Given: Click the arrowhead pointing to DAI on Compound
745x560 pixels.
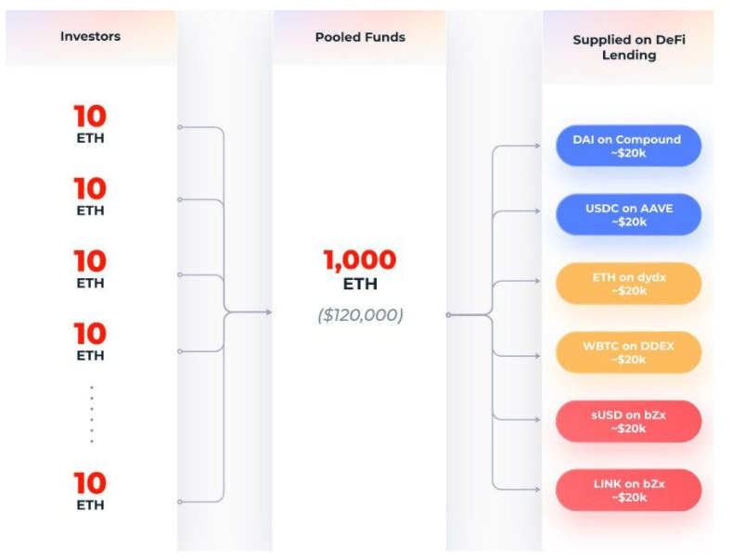Looking at the screenshot, I should pyautogui.click(x=537, y=146).
